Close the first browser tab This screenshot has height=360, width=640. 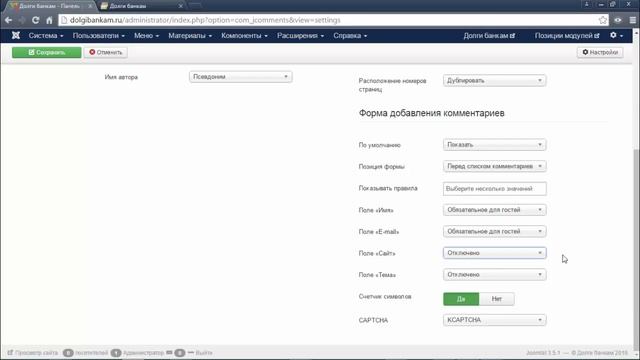point(90,6)
